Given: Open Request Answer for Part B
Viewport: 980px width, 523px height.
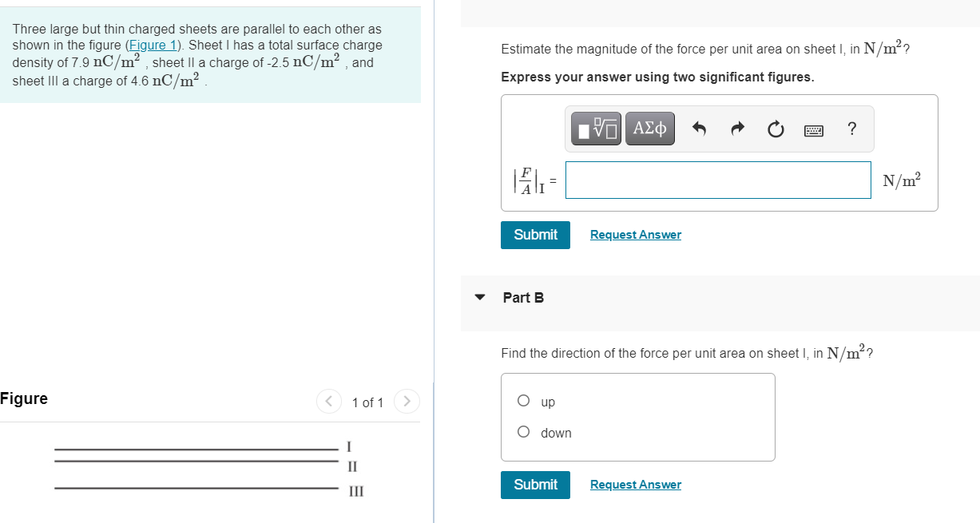Looking at the screenshot, I should tap(635, 485).
